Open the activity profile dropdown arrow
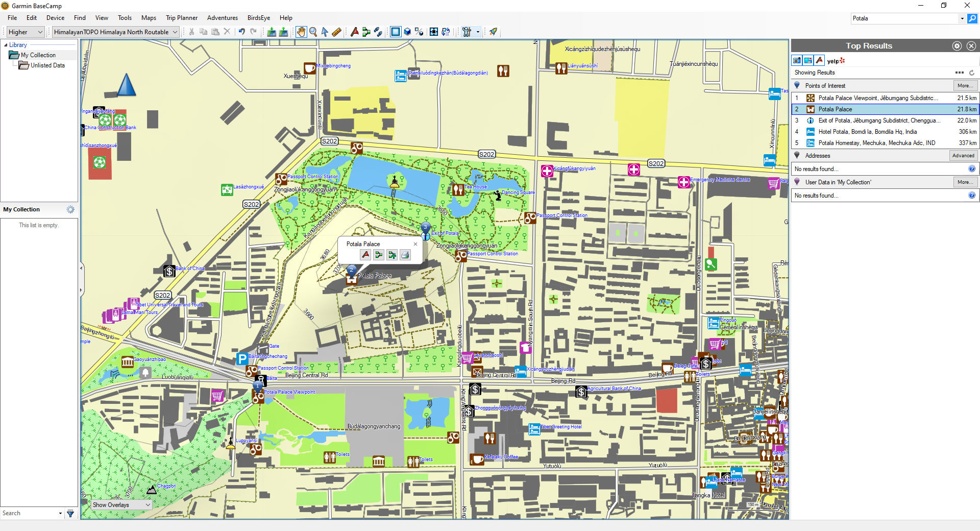 pos(478,32)
